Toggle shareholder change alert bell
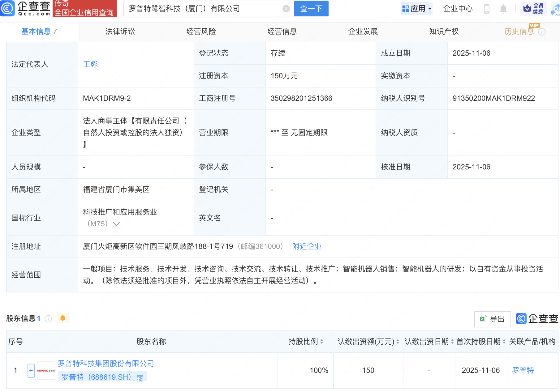Viewport: 560px width, 392px height. pyautogui.click(x=63, y=318)
